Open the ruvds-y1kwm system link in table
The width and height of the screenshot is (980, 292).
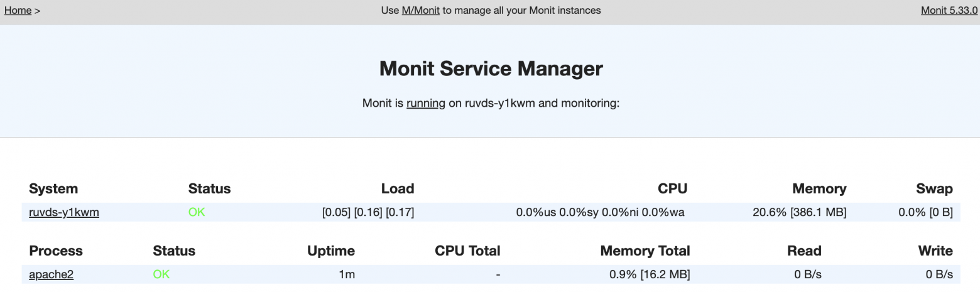click(63, 212)
